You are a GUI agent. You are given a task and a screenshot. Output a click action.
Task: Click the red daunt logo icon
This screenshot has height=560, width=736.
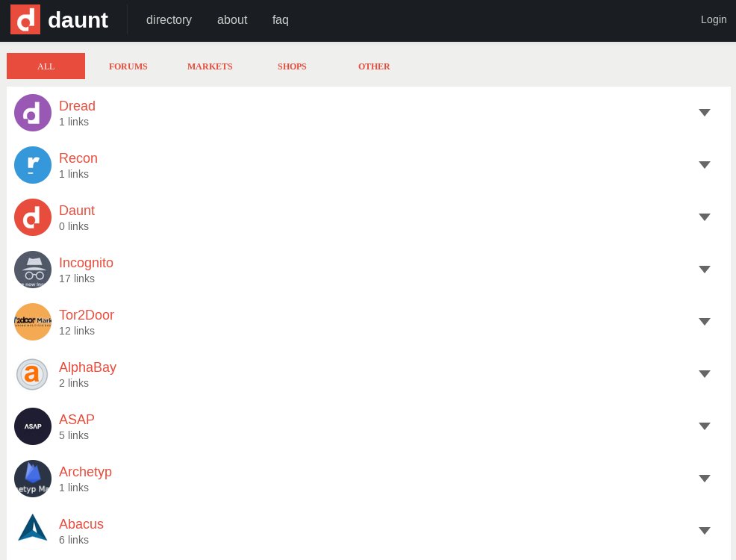[25, 19]
